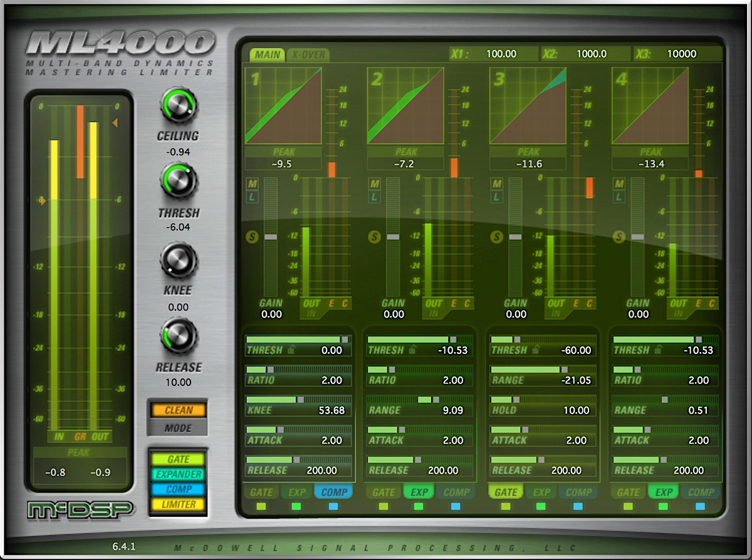The width and height of the screenshot is (752, 560).
Task: Click band 2 gain fader
Action: tap(393, 237)
